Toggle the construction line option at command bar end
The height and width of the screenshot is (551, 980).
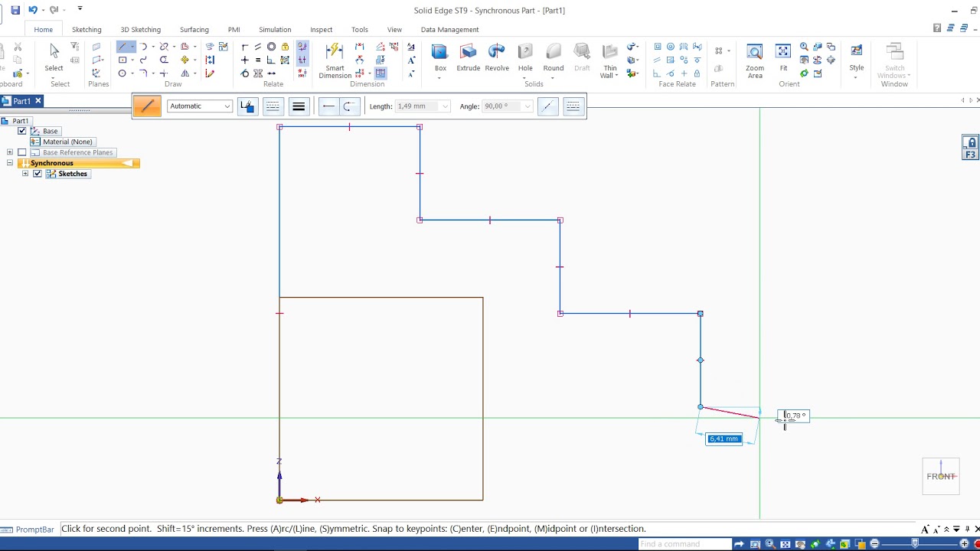pos(573,106)
